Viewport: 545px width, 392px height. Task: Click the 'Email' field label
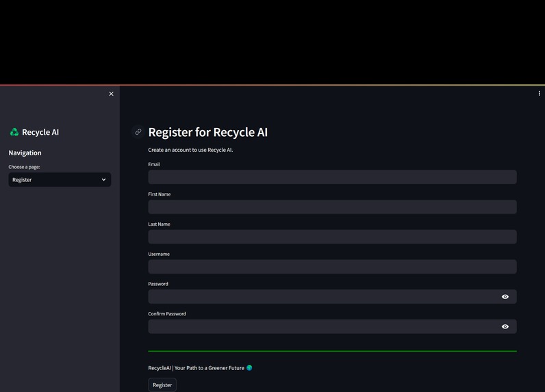tap(154, 164)
